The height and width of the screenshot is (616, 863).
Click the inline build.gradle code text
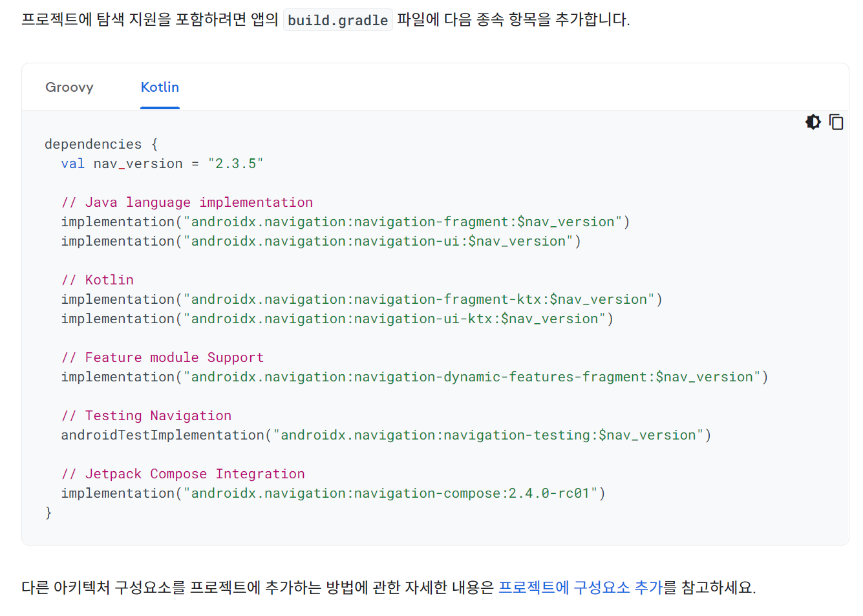337,20
